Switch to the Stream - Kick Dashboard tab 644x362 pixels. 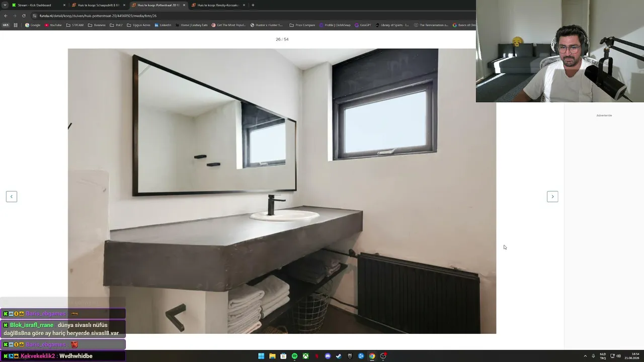39,5
